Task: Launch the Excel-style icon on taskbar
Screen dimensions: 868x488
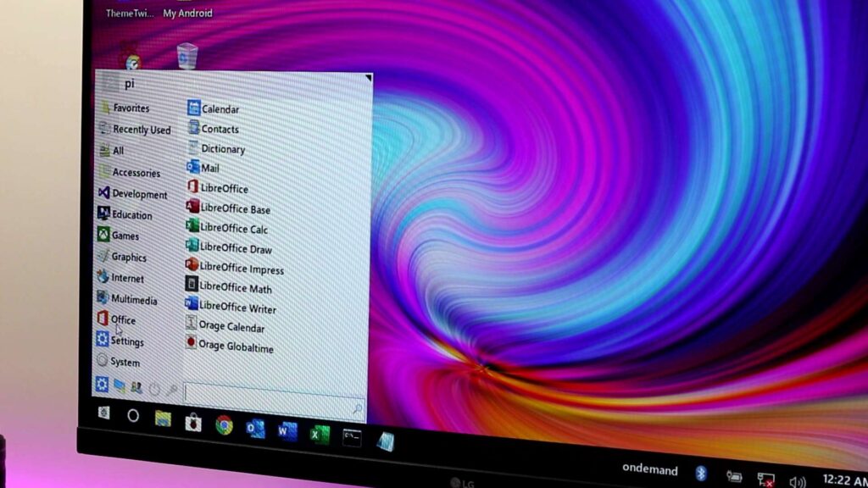Action: click(x=319, y=435)
